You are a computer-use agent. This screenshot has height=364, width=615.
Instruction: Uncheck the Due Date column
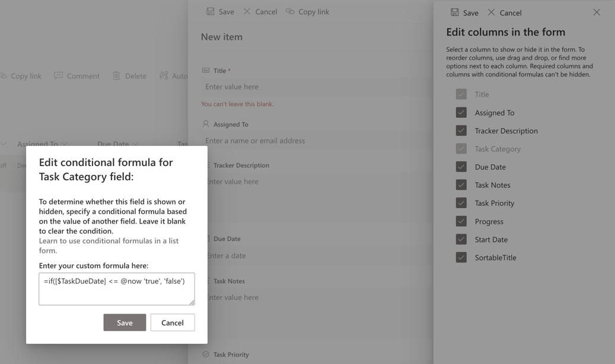pos(461,167)
